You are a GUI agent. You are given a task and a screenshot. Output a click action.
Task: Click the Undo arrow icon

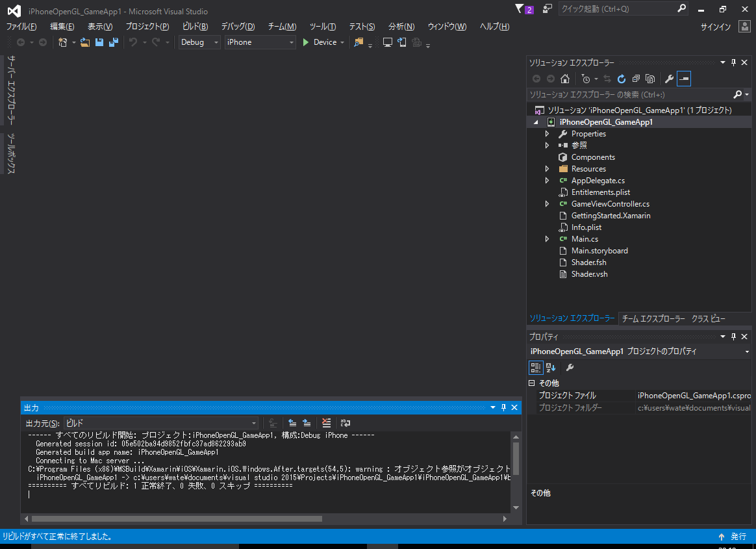point(133,42)
